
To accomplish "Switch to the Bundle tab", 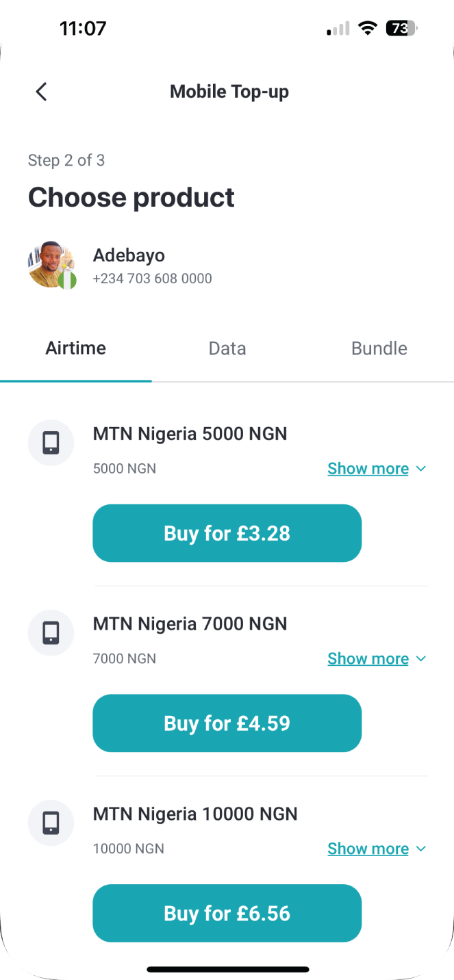I will coord(379,348).
